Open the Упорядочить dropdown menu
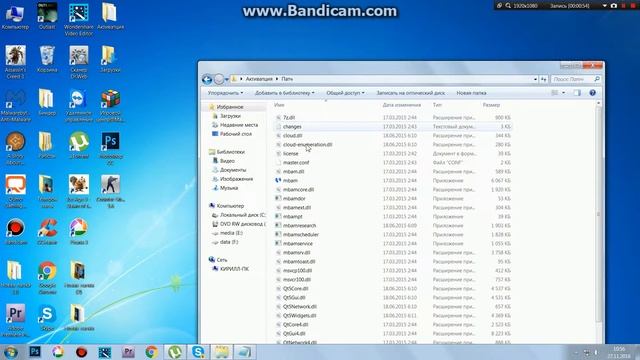 (225, 93)
